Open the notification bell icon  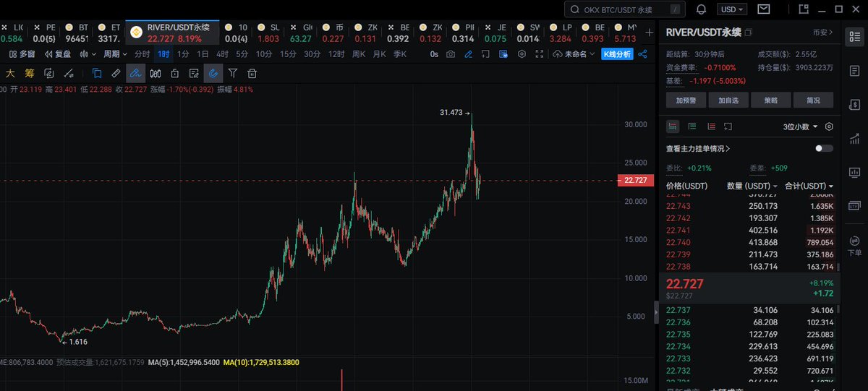tap(701, 9)
